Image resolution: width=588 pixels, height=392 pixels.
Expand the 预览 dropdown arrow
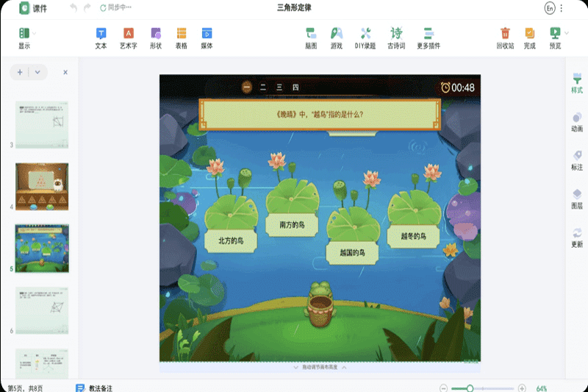point(567,33)
